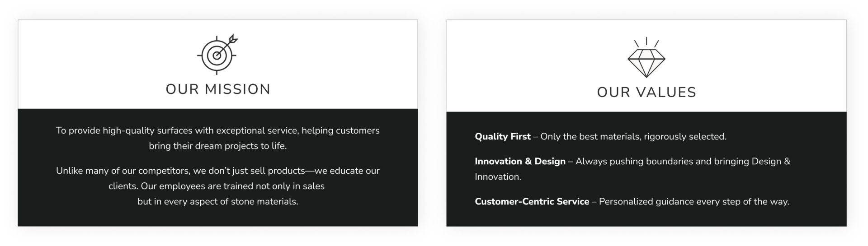Click the line starting "Unlike many of our competitors"
This screenshot has width=868, height=246.
217,171
